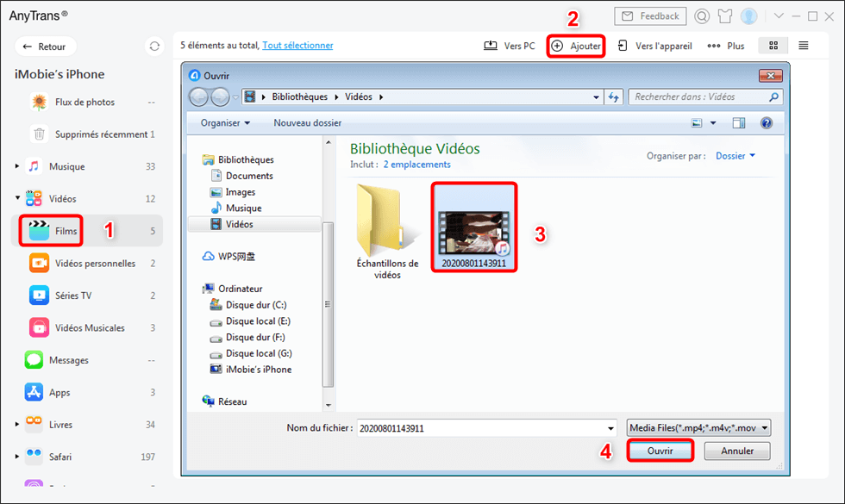The width and height of the screenshot is (845, 504).
Task: Click Vers PC export button
Action: (510, 46)
